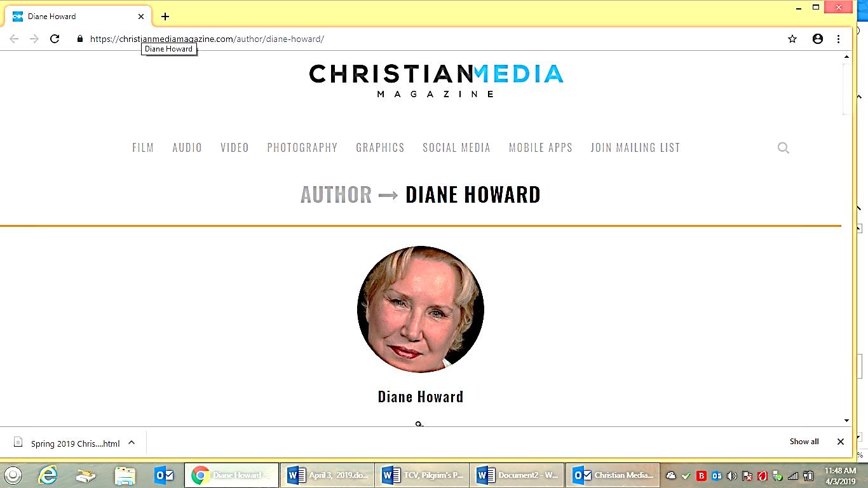The width and height of the screenshot is (868, 488).
Task: Bookmark this page with the star icon
Action: click(x=792, y=39)
